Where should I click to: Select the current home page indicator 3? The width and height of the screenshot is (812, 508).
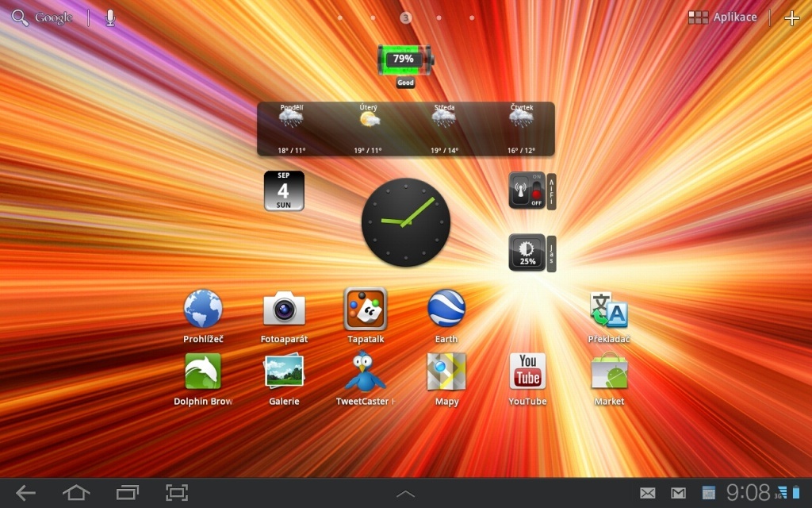tap(405, 17)
